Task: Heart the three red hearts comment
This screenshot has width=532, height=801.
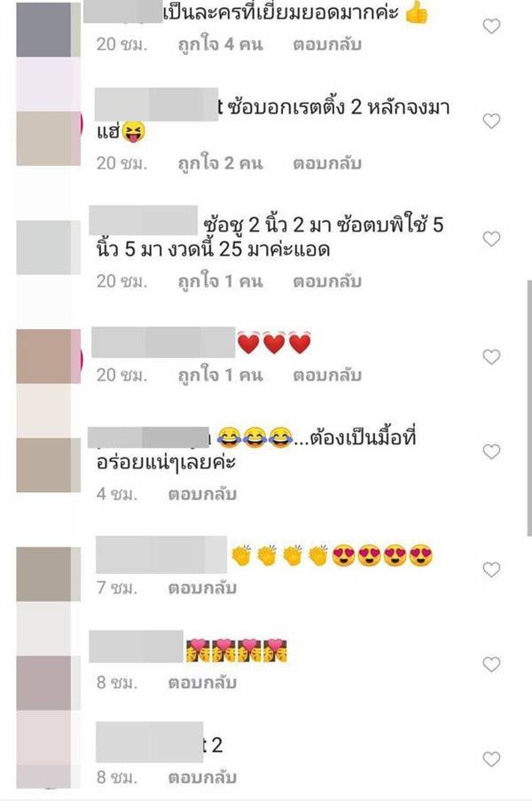Action: (491, 357)
